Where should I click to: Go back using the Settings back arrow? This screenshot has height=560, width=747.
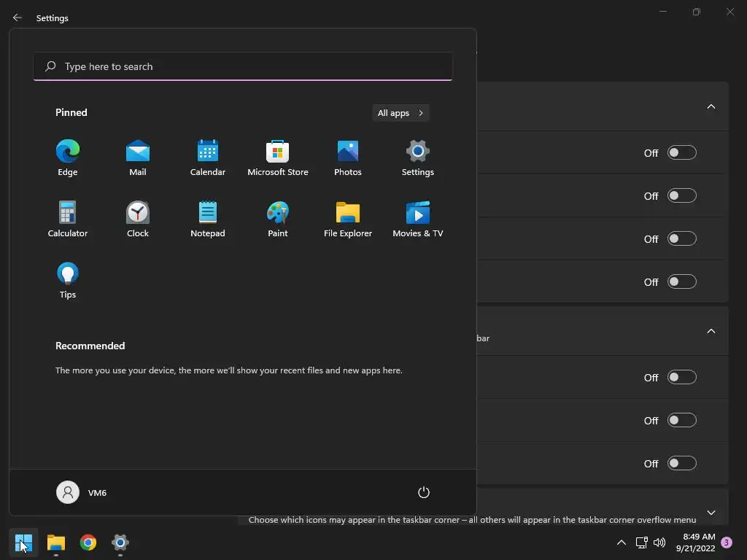[18, 17]
